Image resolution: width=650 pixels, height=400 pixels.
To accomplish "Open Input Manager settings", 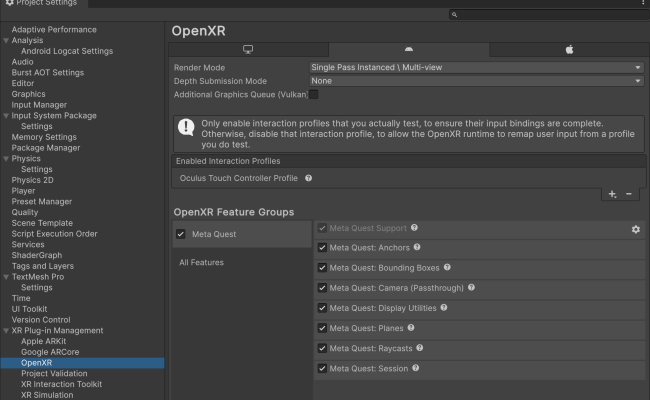I will pos(39,105).
